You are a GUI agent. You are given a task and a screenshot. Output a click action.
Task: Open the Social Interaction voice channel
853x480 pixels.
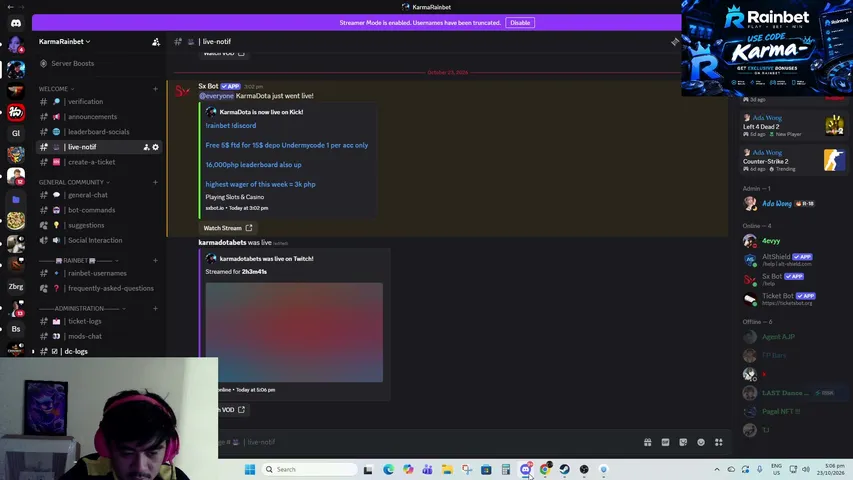click(99, 240)
